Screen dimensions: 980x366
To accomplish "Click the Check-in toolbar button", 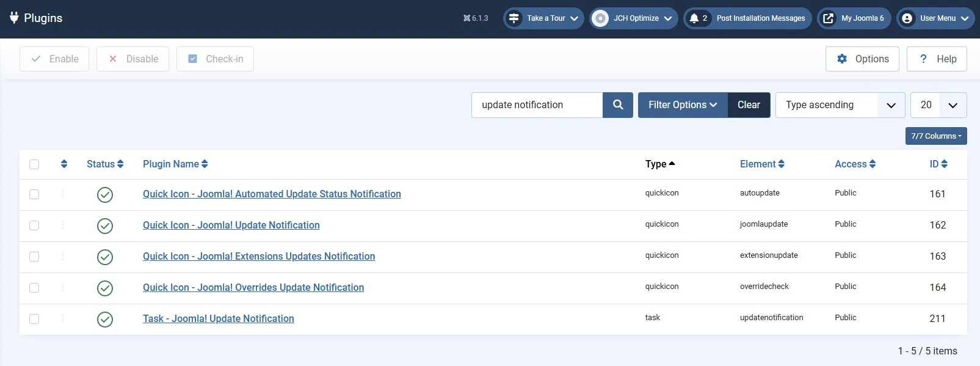I will pyautogui.click(x=215, y=59).
